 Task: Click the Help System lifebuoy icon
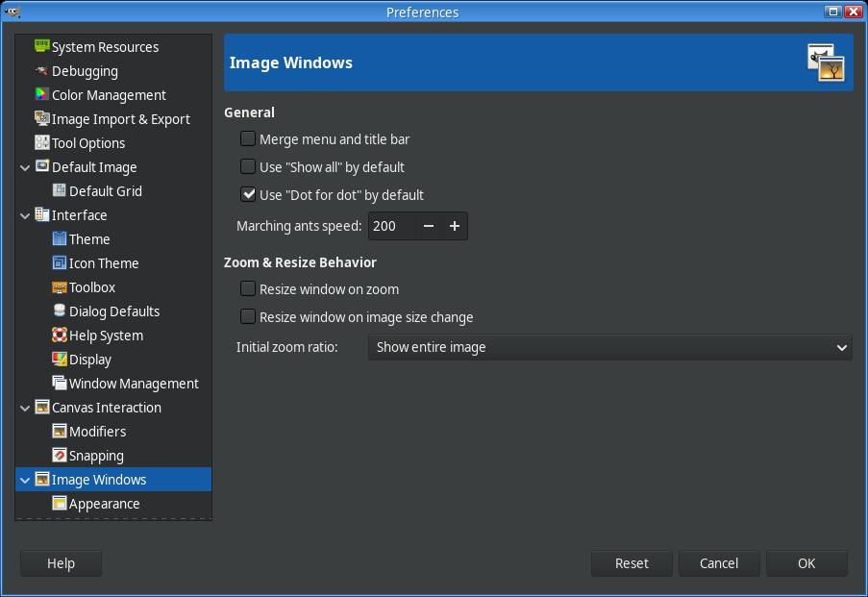60,335
